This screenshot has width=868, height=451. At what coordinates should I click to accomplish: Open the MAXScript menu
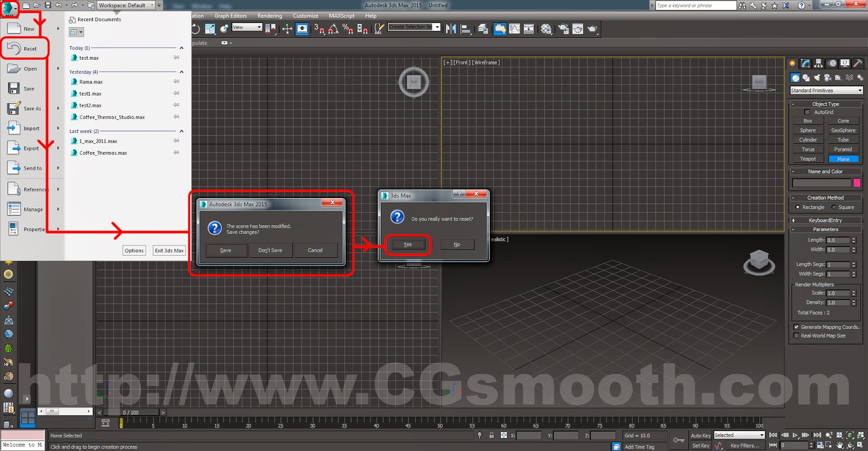341,16
